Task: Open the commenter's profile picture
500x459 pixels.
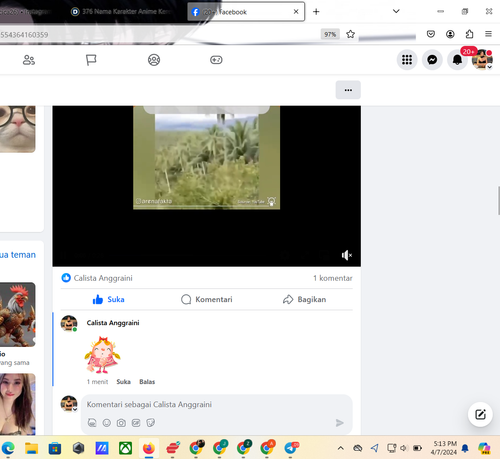Action: [69, 323]
